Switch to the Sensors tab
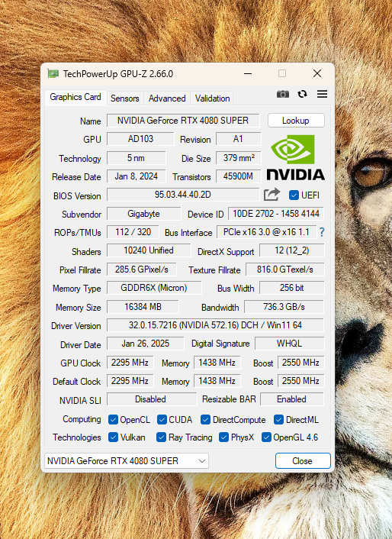Screen dimensions: 392x539 [x=125, y=98]
